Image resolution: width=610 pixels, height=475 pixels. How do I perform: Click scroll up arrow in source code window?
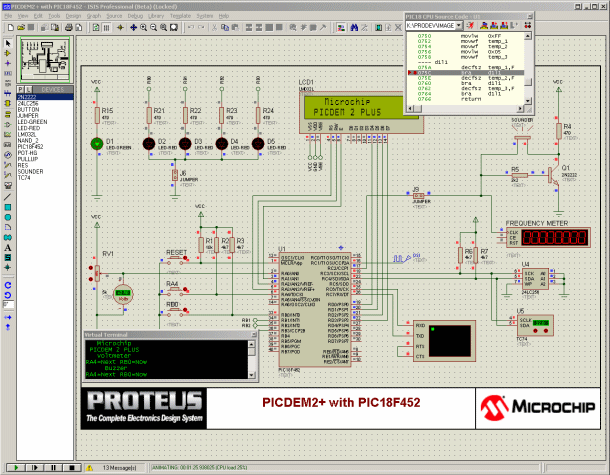click(528, 36)
